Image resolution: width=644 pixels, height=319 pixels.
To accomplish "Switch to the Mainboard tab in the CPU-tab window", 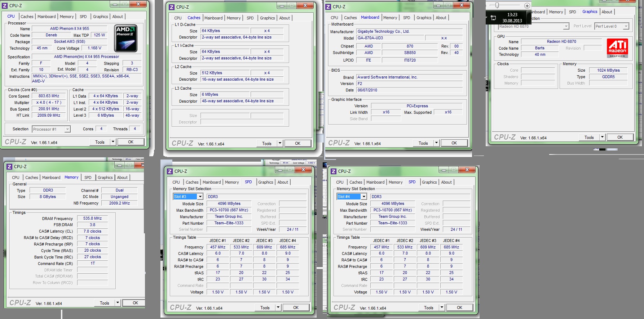I will pyautogui.click(x=47, y=17).
